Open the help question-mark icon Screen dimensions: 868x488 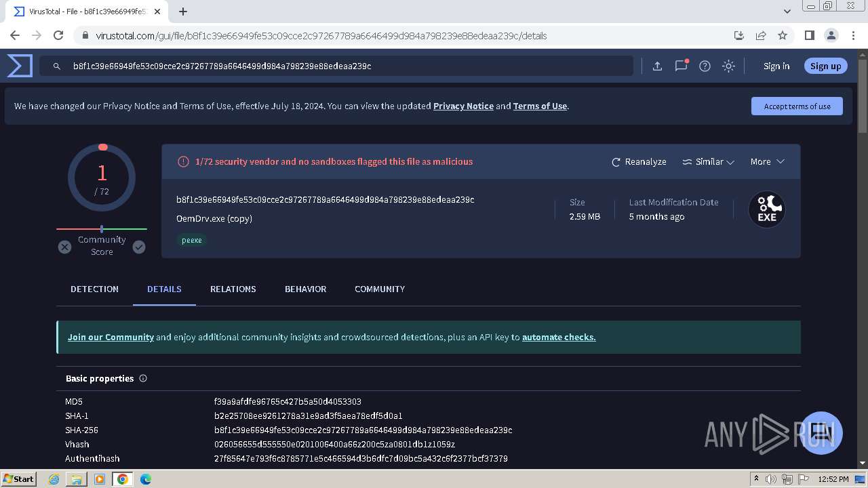coord(705,66)
